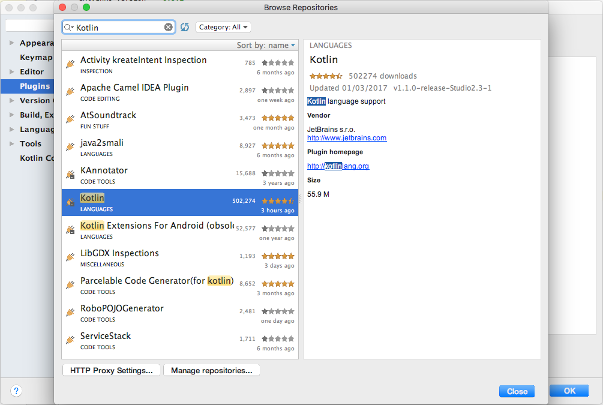Expand the Version Control settings node
The width and height of the screenshot is (603, 405).
[x=12, y=101]
